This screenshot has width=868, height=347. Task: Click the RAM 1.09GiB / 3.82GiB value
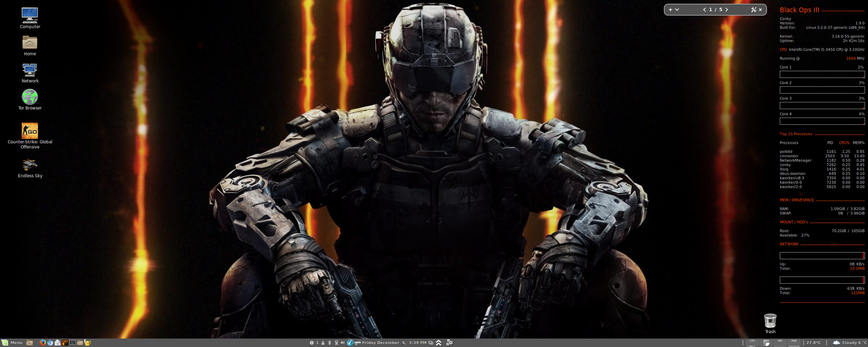(x=847, y=209)
